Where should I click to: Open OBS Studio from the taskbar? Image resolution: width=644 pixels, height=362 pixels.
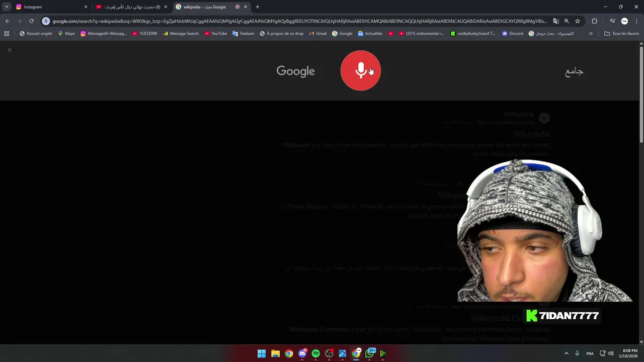click(329, 353)
